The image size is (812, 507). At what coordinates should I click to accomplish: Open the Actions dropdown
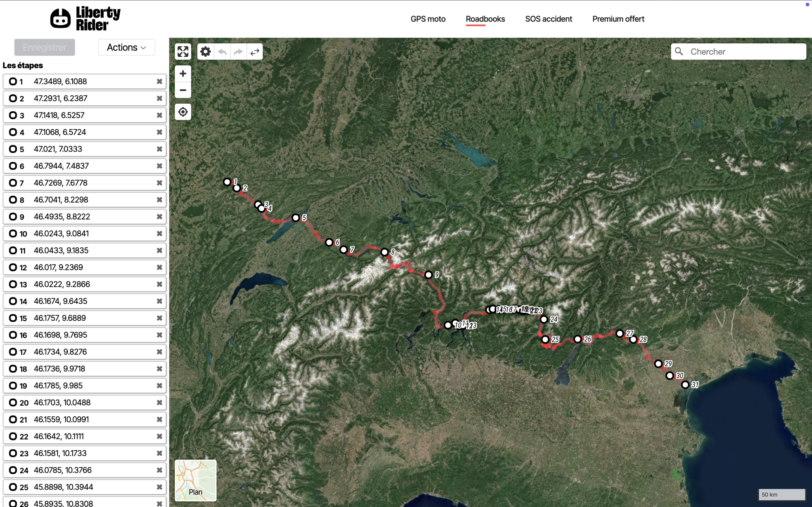pyautogui.click(x=127, y=47)
